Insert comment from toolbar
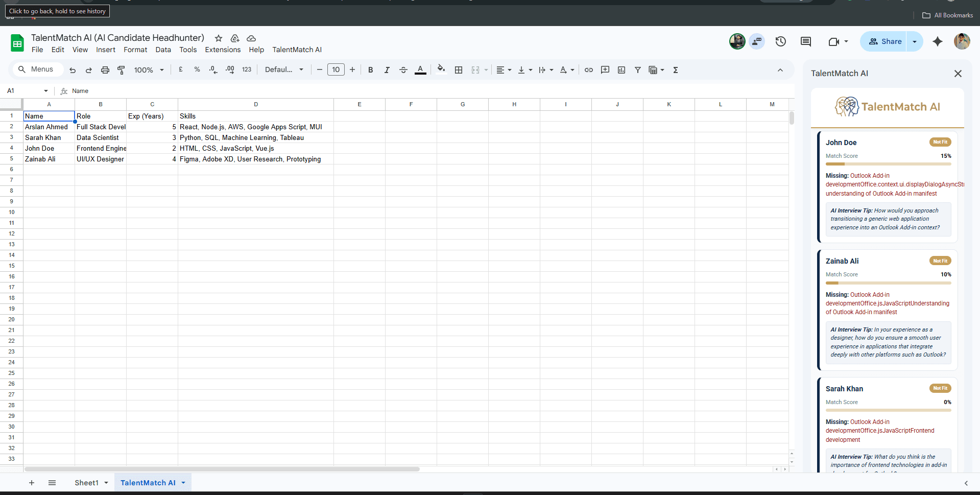Image resolution: width=980 pixels, height=495 pixels. pyautogui.click(x=605, y=70)
